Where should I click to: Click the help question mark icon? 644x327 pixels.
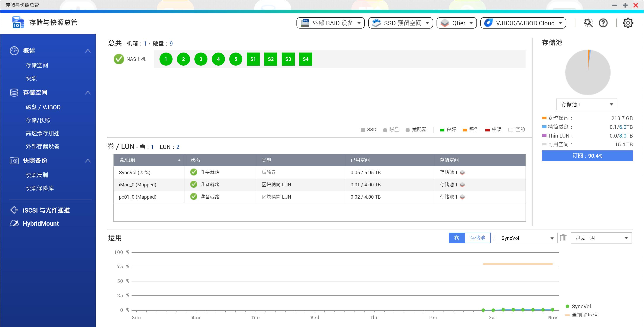pos(603,23)
